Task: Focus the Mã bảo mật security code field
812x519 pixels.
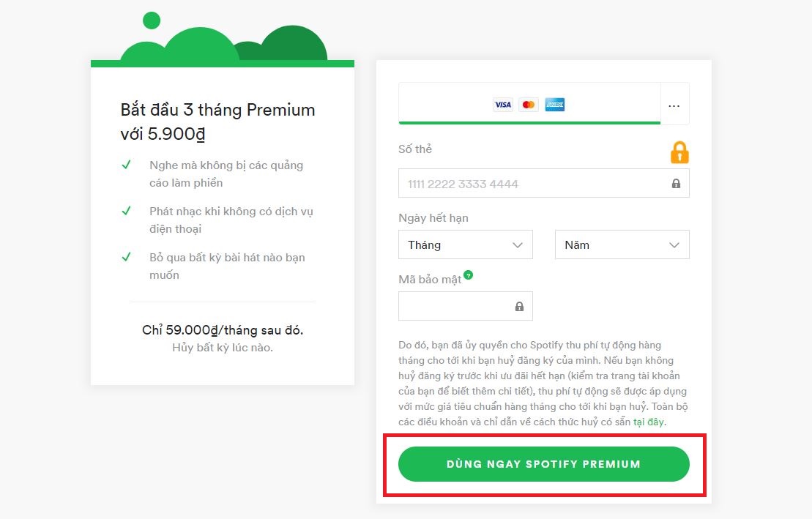Action: pos(455,307)
